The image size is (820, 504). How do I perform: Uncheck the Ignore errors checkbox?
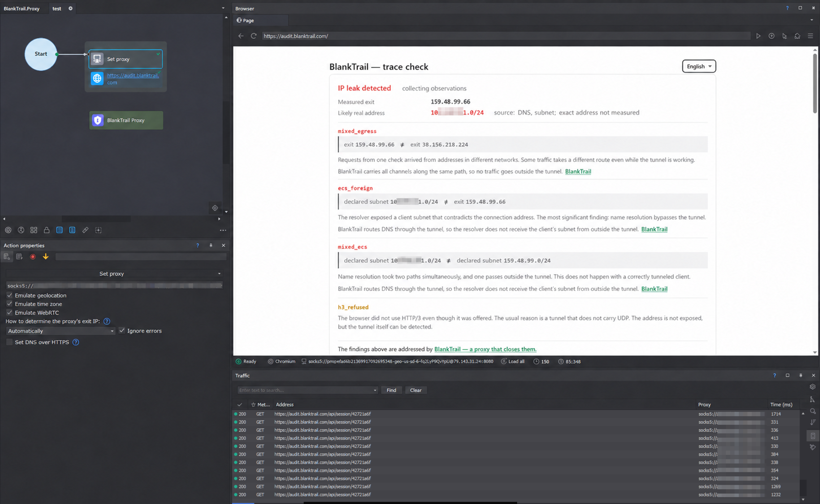122,331
